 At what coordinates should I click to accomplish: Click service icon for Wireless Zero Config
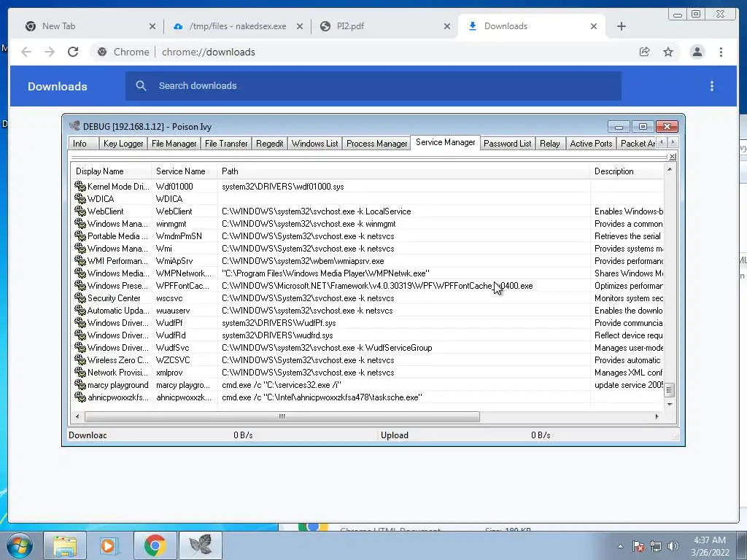coord(80,360)
